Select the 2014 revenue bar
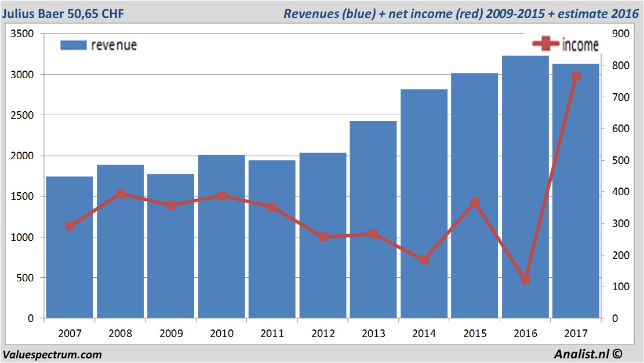 (x=424, y=204)
